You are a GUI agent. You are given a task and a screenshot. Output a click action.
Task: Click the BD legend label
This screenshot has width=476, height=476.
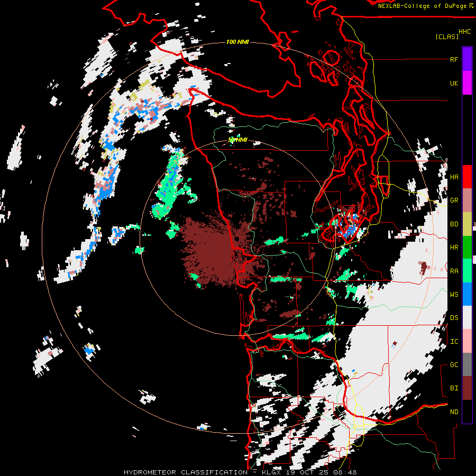point(454,224)
